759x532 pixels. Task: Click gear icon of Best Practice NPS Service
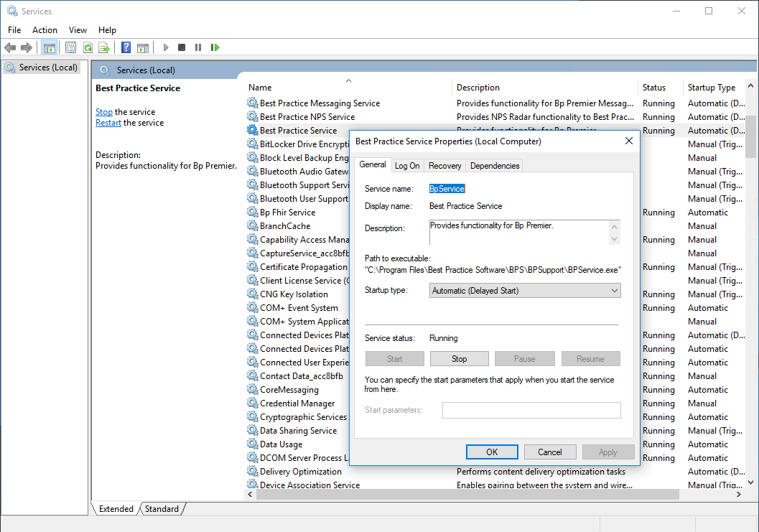coord(252,116)
